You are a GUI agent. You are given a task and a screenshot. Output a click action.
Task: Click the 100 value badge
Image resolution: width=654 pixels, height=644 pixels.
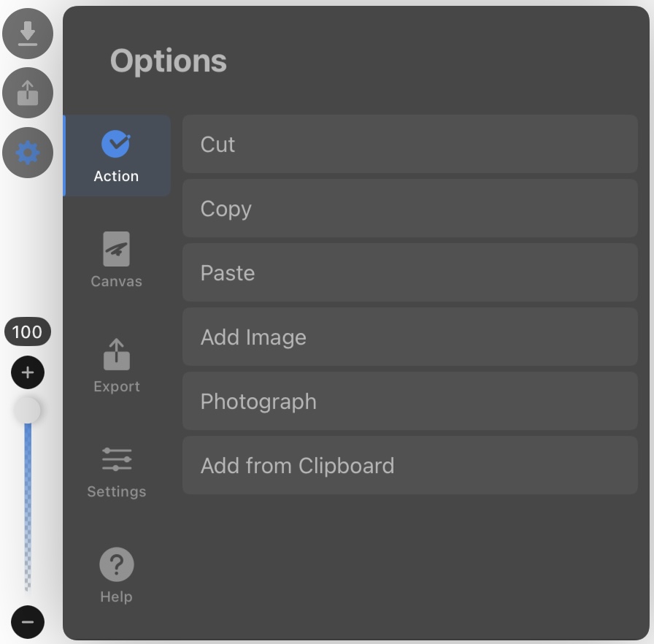(x=28, y=332)
